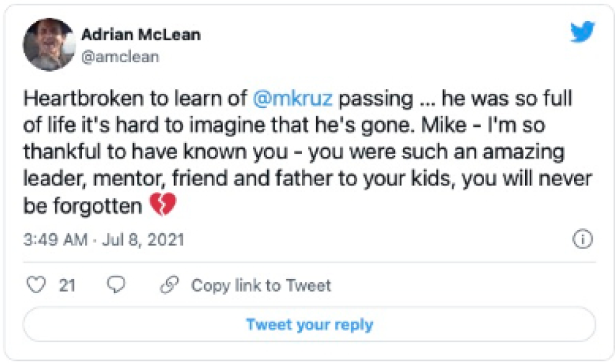Click the Twitter bird logo
The image size is (615, 364).
tap(581, 32)
